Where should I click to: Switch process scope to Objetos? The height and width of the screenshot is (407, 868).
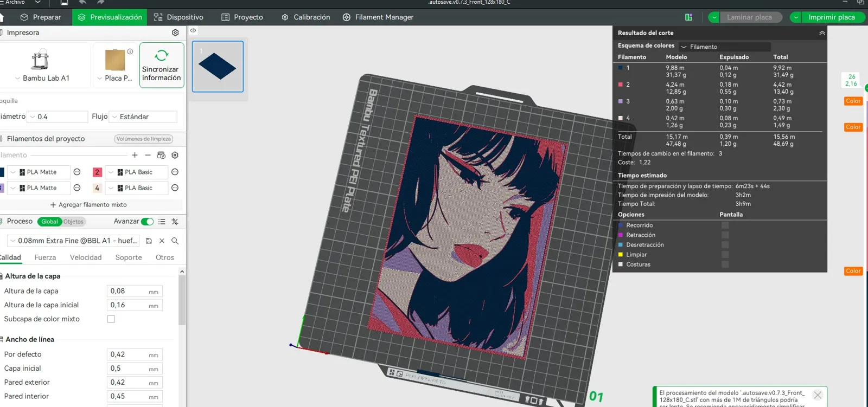click(x=73, y=222)
